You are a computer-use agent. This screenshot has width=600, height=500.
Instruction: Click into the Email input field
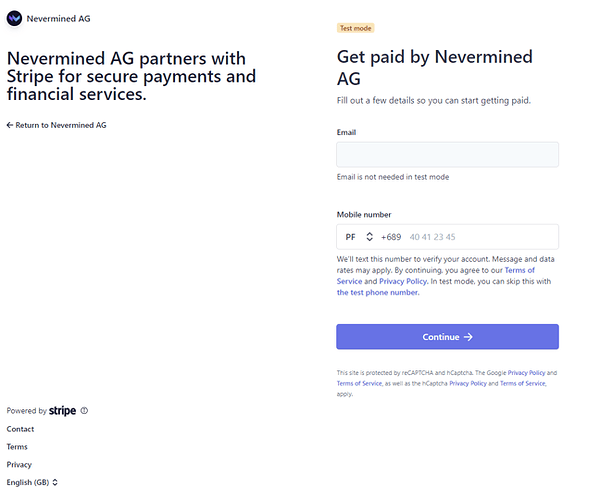pos(447,154)
